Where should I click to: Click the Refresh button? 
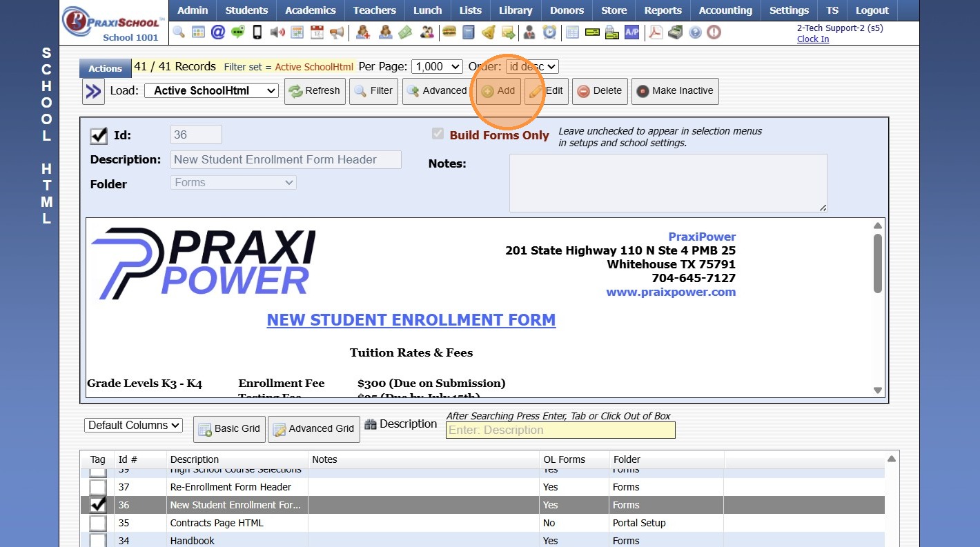click(x=315, y=91)
